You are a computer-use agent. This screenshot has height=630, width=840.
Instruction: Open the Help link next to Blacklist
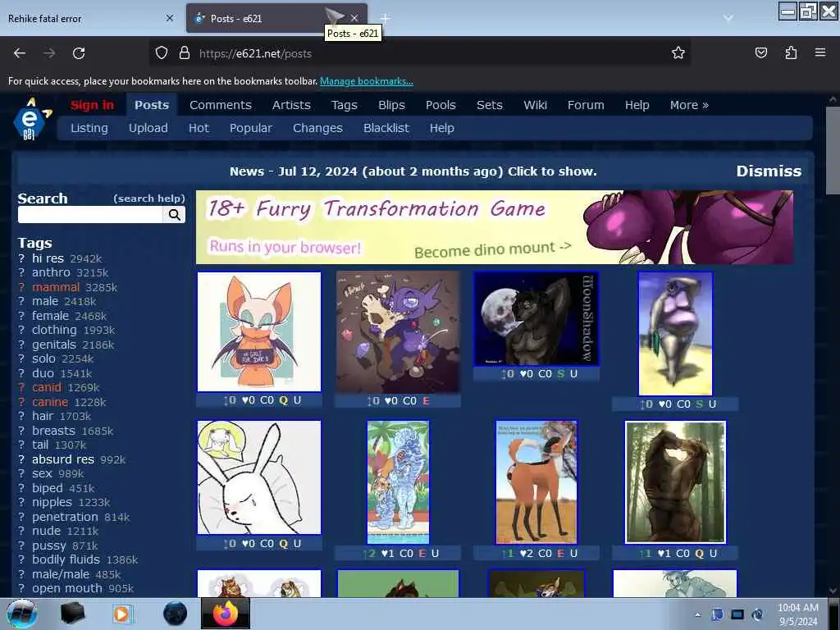pyautogui.click(x=442, y=128)
